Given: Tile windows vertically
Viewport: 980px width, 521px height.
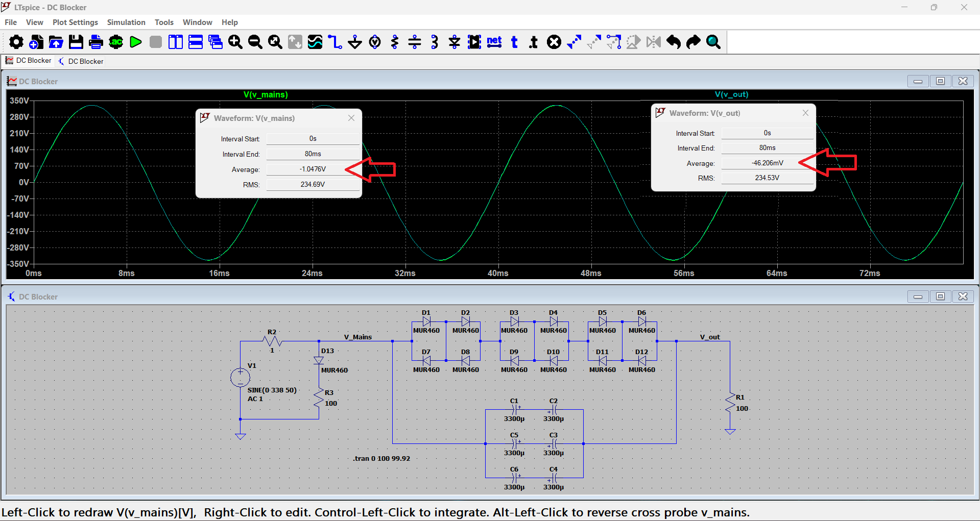Looking at the screenshot, I should 176,42.
